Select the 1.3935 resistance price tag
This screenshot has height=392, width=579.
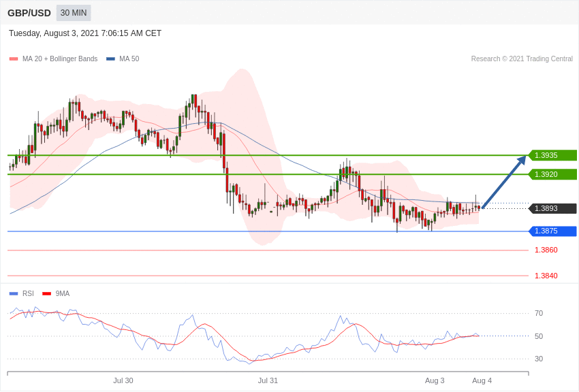(x=552, y=155)
